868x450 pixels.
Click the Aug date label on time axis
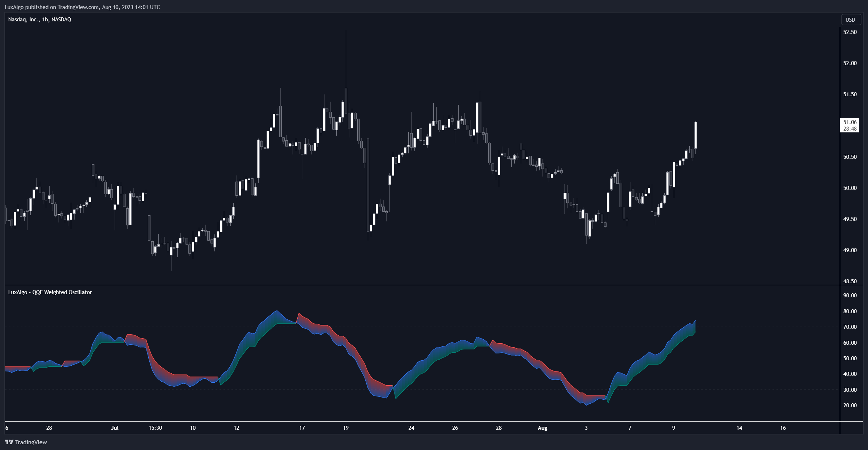[x=542, y=428]
